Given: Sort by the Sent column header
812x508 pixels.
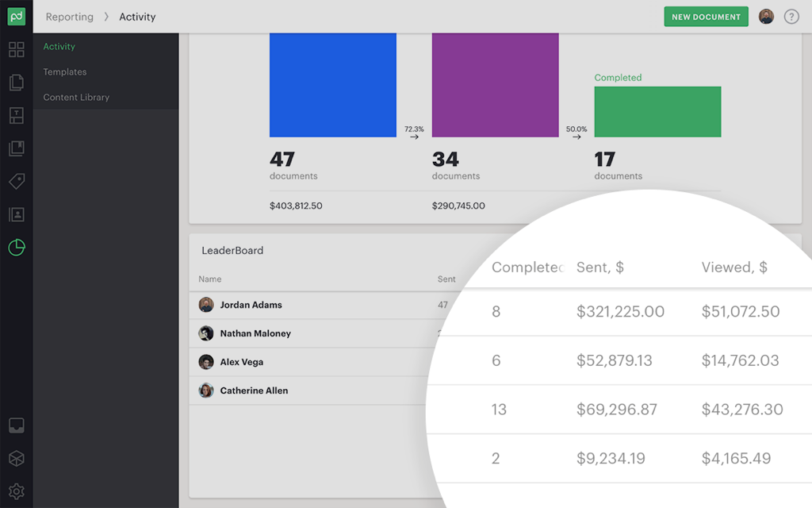Looking at the screenshot, I should [446, 279].
